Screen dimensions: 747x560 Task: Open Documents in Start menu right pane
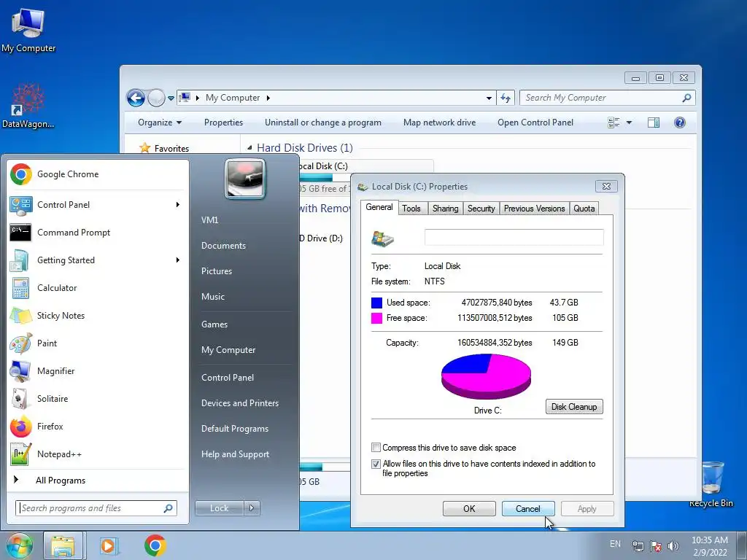pyautogui.click(x=223, y=246)
